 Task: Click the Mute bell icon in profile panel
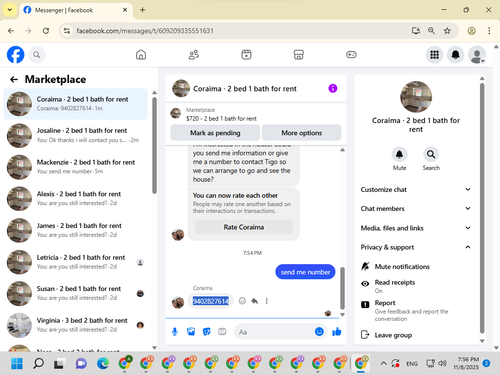tap(399, 154)
